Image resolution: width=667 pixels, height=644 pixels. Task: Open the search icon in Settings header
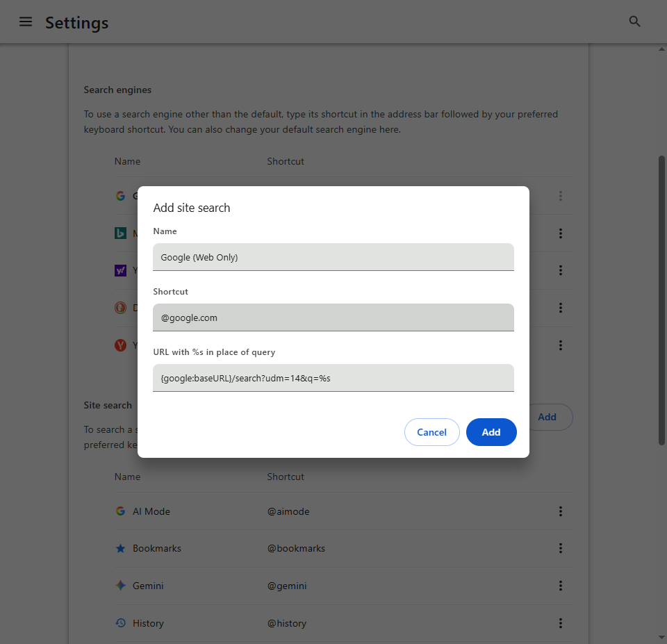(x=634, y=21)
